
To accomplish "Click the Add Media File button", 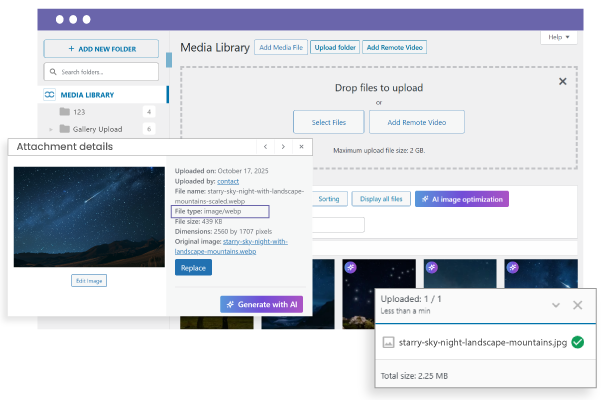I will [281, 47].
